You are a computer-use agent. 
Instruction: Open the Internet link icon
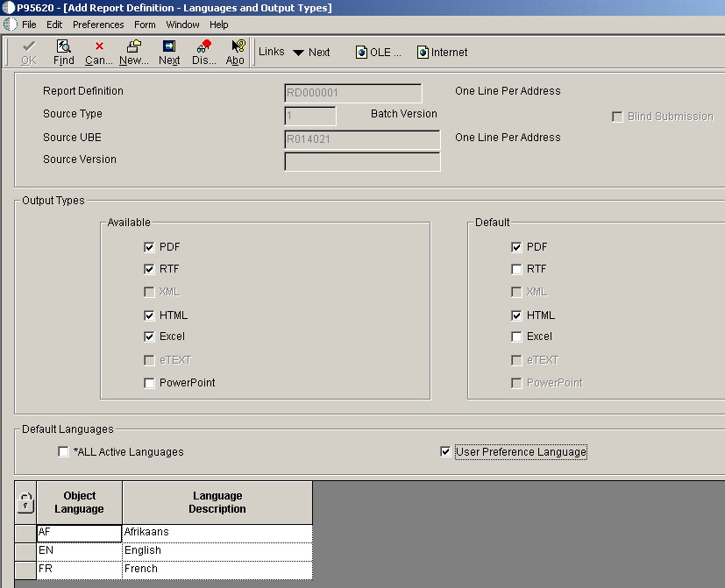(x=423, y=53)
